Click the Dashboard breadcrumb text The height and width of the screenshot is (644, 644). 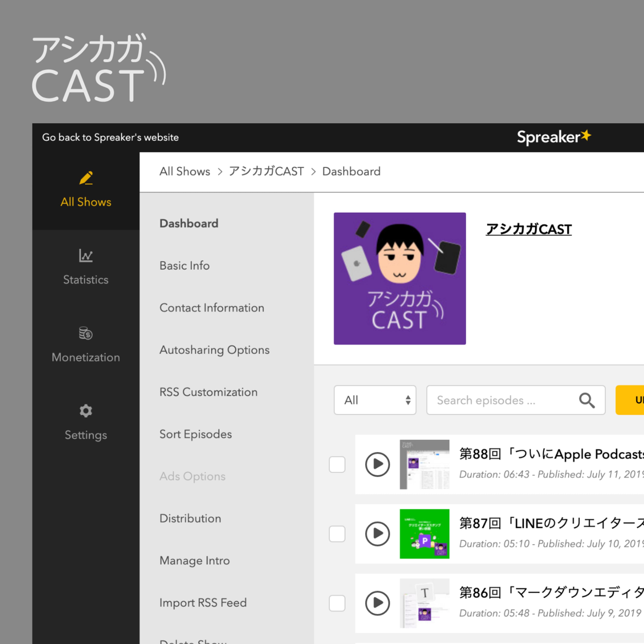click(x=351, y=171)
